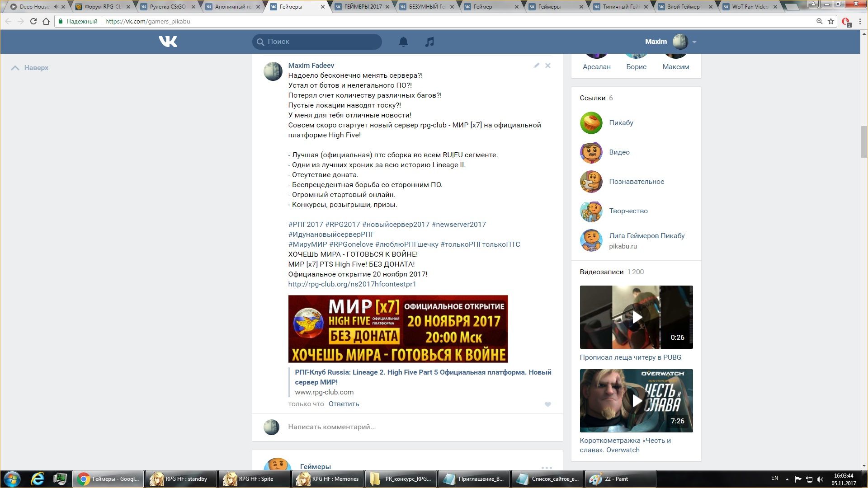868x488 pixels.
Task: Open the rpg-club.org contest link
Action: point(352,284)
